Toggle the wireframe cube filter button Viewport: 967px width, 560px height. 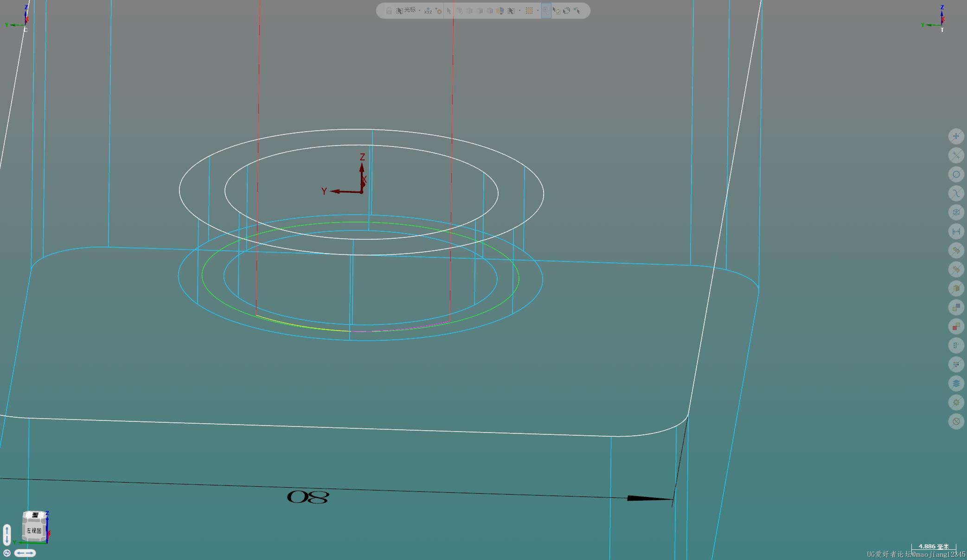click(x=956, y=212)
